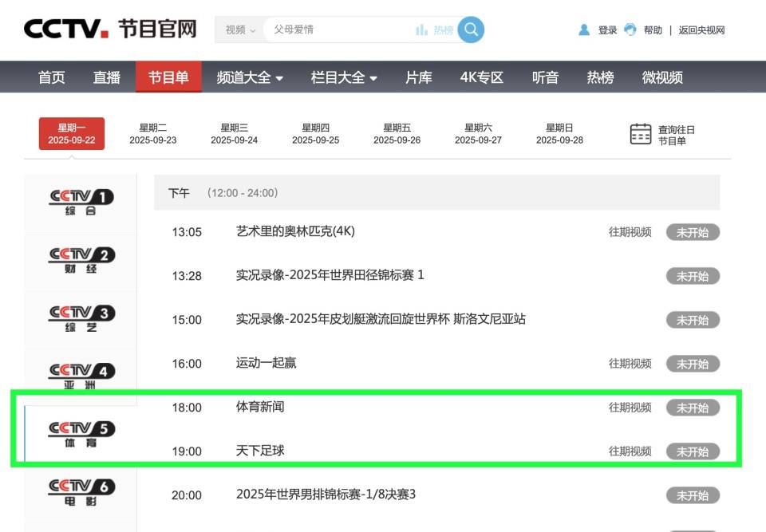Open 往期视频 for 体育新闻

(630, 408)
